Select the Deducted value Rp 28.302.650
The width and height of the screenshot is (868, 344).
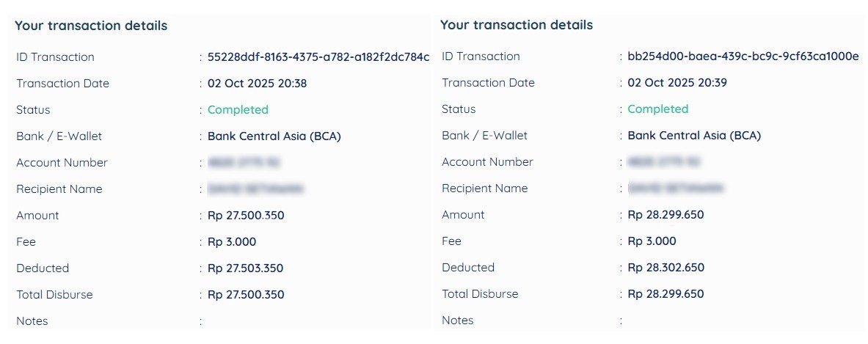tap(665, 268)
